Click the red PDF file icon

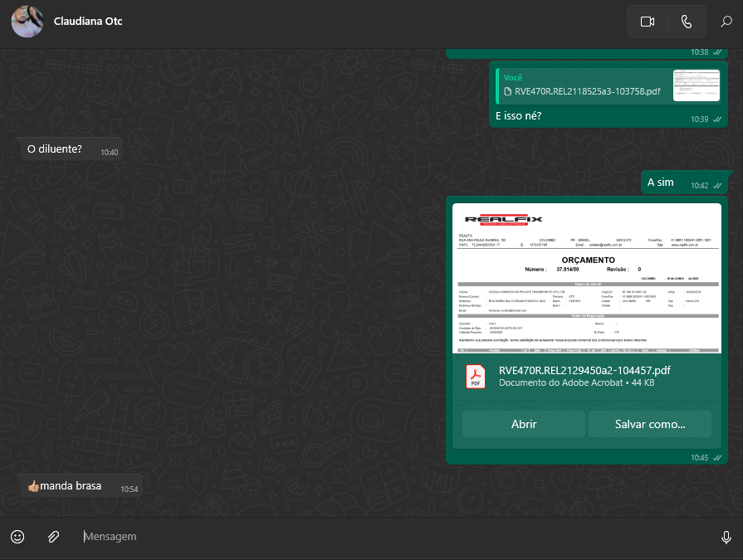[x=476, y=377]
